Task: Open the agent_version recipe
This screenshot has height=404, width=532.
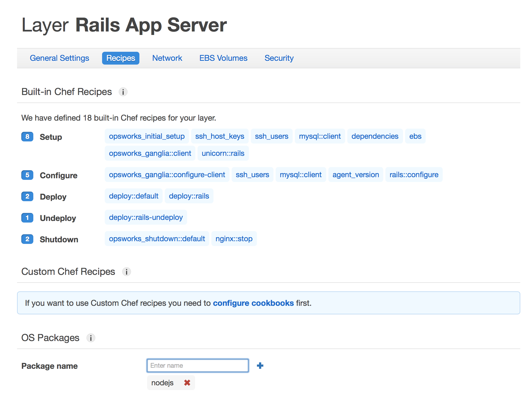Action: 356,175
